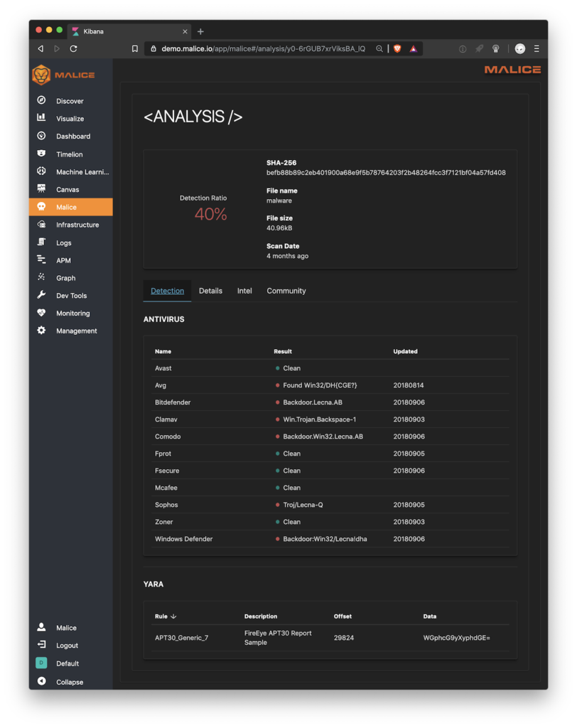Click the Management gear icon

(41, 330)
